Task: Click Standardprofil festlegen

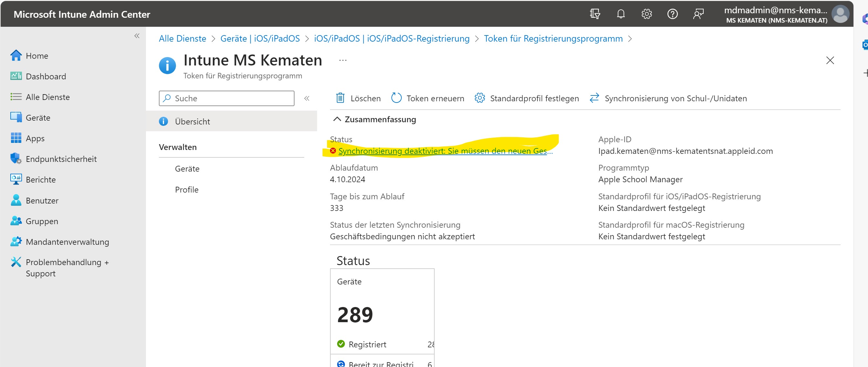Action: click(527, 98)
